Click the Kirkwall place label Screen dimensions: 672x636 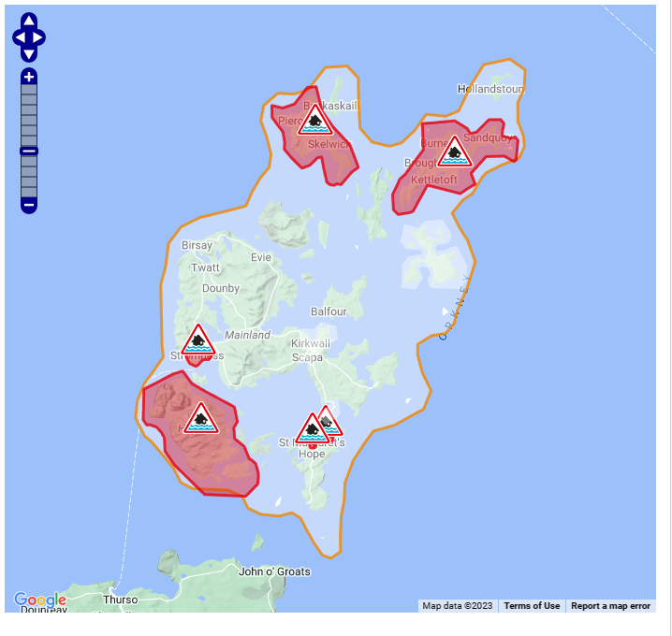[x=311, y=343]
